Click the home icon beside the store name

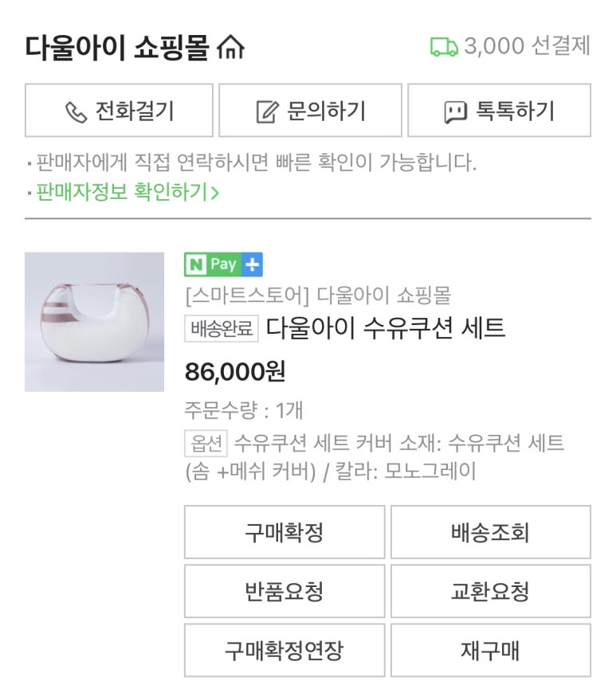pos(231,49)
